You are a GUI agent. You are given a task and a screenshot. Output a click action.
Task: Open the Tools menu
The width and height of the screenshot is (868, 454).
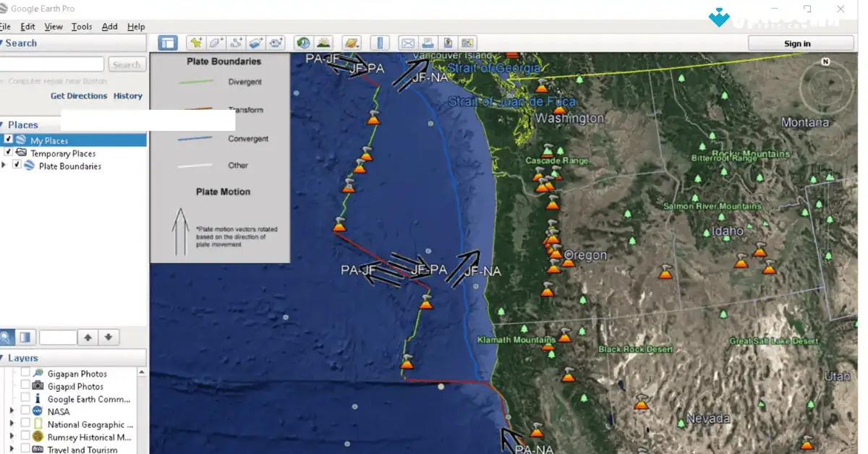81,26
